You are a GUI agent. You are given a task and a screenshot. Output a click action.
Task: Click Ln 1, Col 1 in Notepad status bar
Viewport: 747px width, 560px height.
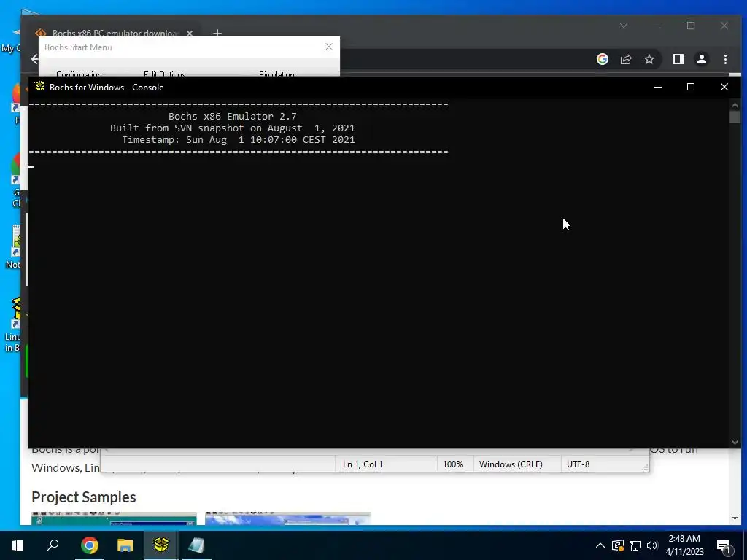coord(363,464)
